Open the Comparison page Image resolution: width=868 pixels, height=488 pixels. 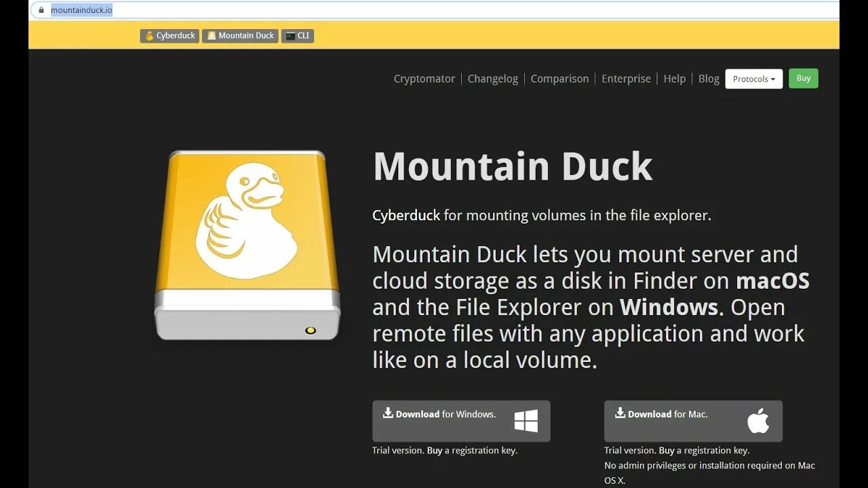click(x=559, y=79)
